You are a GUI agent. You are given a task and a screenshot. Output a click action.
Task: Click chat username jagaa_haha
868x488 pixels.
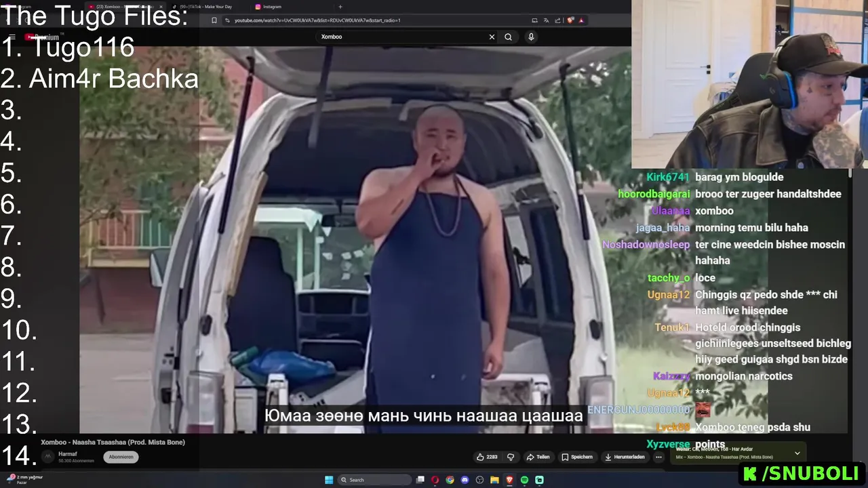click(x=663, y=228)
